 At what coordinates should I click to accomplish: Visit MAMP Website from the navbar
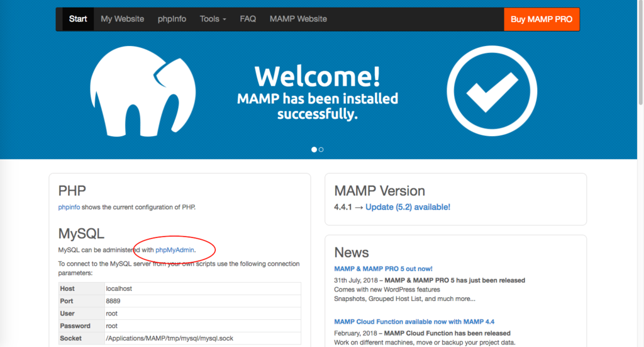[298, 19]
